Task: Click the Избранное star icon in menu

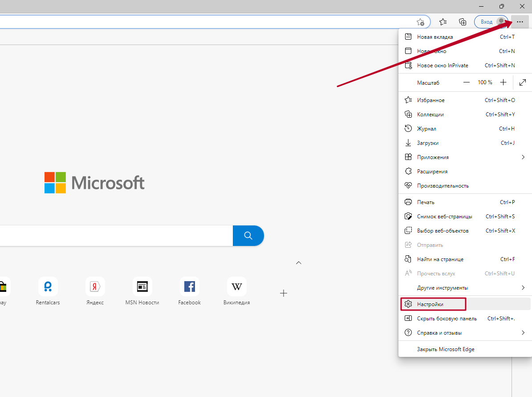Action: [x=408, y=100]
